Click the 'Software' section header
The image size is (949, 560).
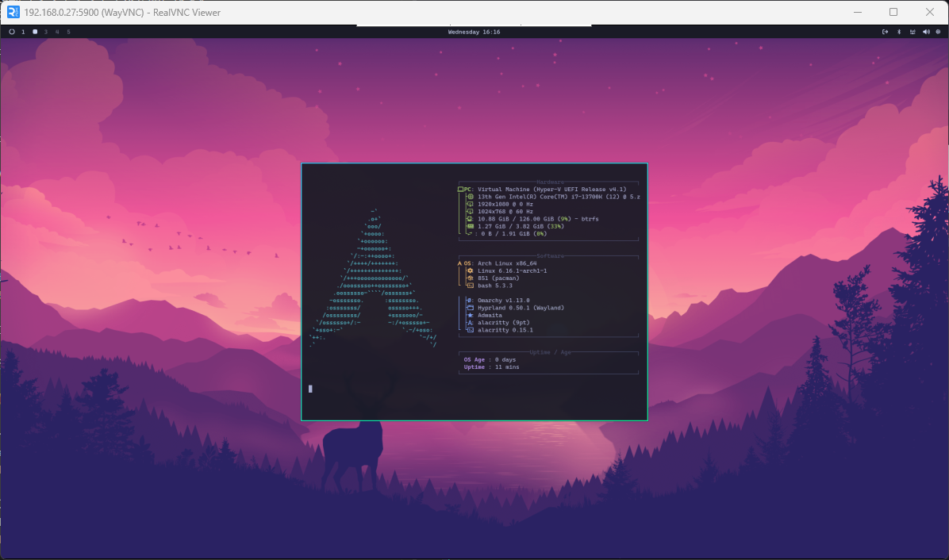tap(550, 256)
